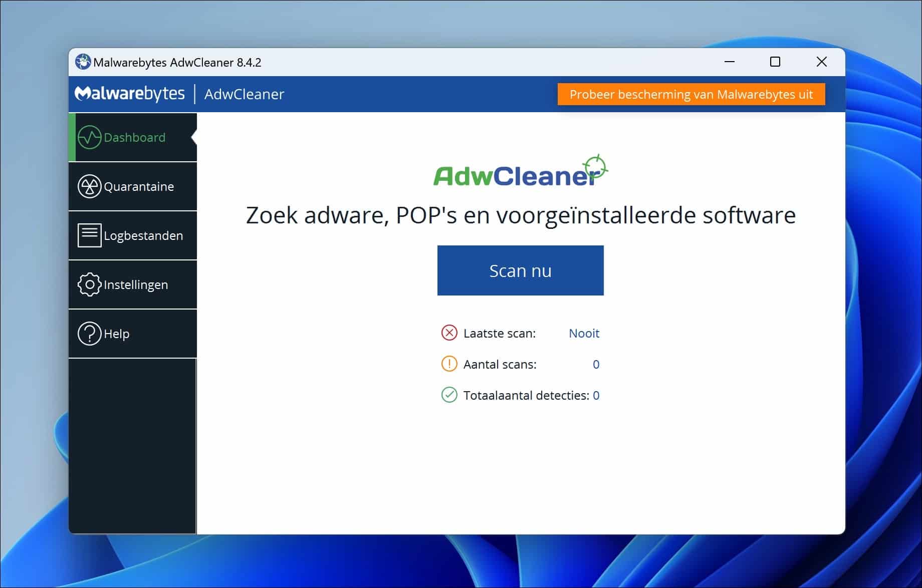Switch to the Logbestanden section
This screenshot has height=588, width=922.
click(144, 235)
